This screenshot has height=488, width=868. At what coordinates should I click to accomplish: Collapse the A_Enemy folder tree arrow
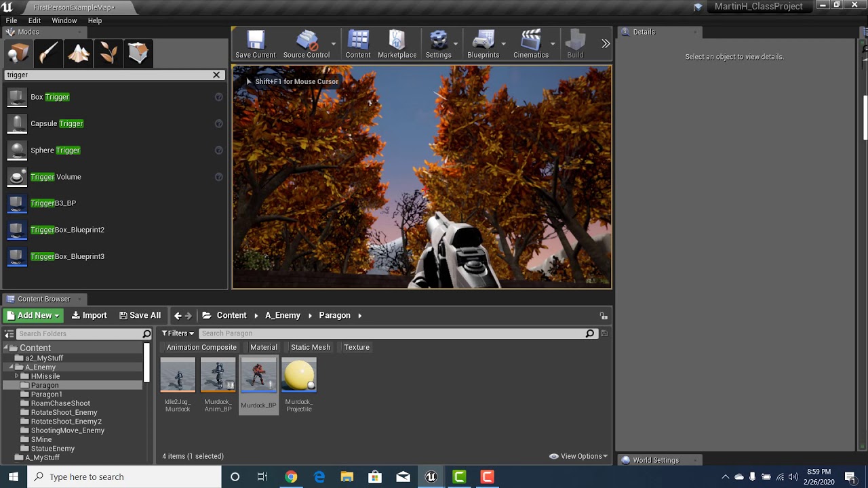click(11, 367)
